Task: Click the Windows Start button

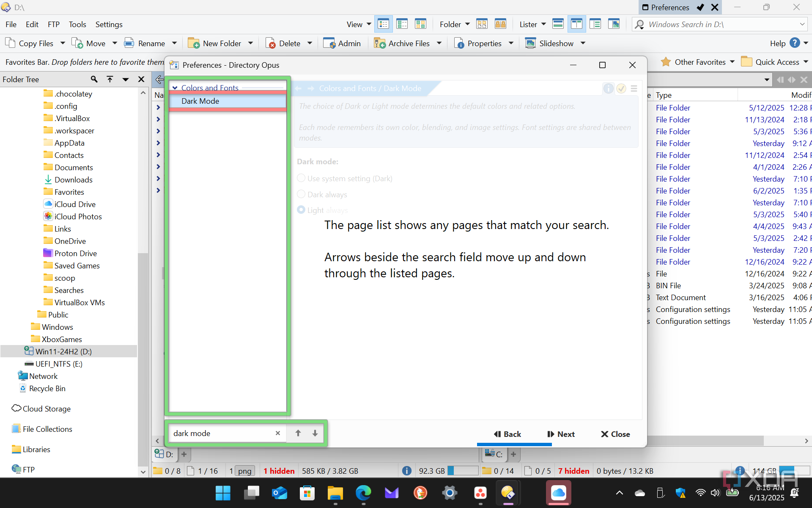Action: click(223, 493)
